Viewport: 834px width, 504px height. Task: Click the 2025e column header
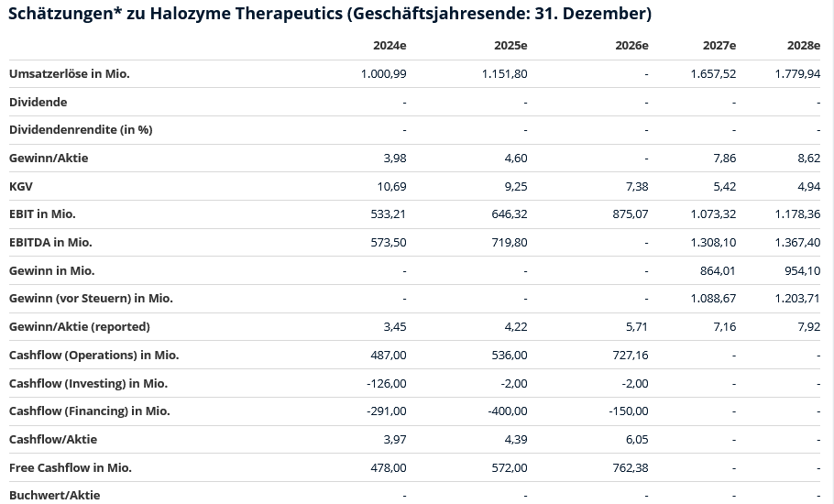pyautogui.click(x=510, y=46)
